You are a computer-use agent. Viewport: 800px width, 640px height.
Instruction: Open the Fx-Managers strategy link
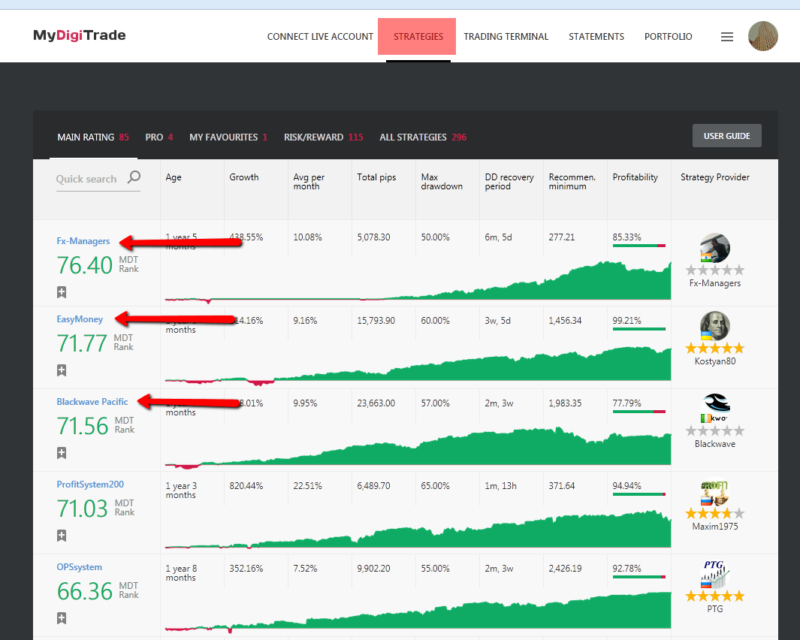click(83, 241)
